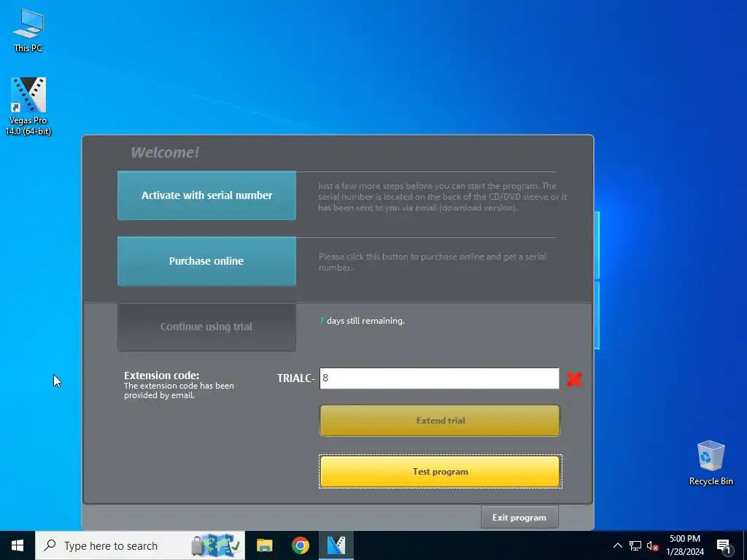
Task: Click the Purchase online button
Action: tap(206, 261)
